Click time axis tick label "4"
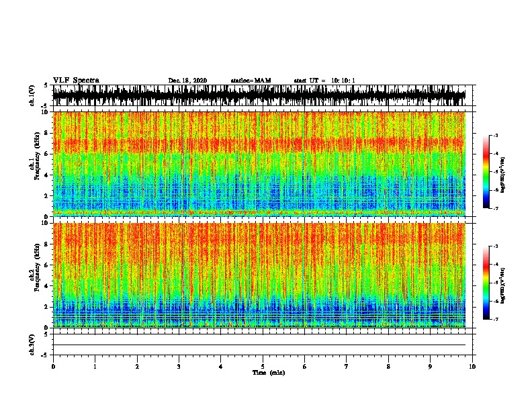The width and height of the screenshot is (532, 411). click(x=221, y=367)
